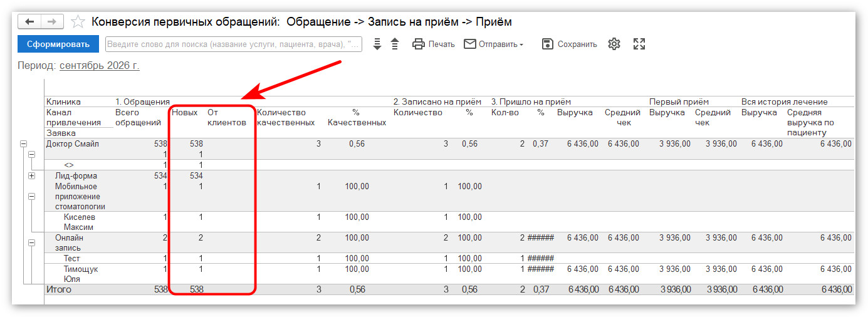Screen dimensions: 868x317
Task: Select the ###### cell in the Тест row
Action: (x=541, y=258)
